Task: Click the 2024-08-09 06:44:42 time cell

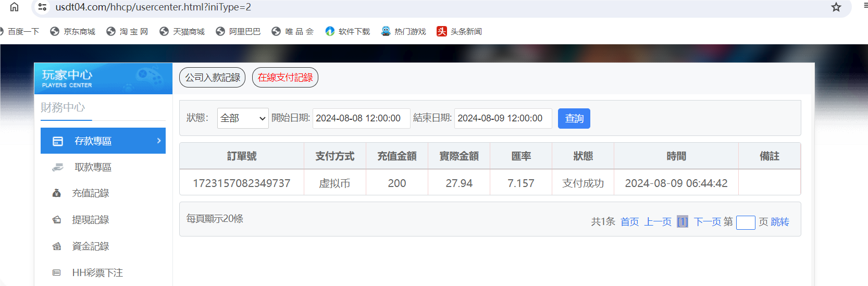Action: (676, 183)
